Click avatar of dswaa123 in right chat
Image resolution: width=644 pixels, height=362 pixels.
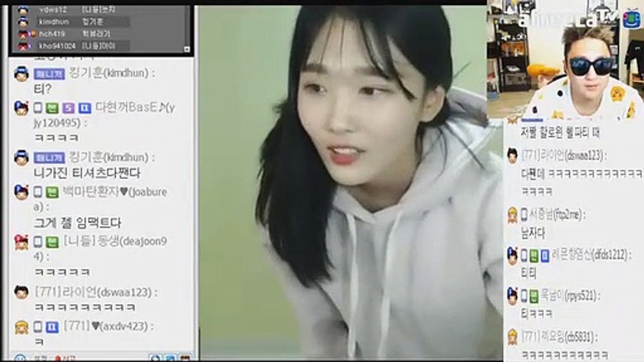[x=512, y=155]
